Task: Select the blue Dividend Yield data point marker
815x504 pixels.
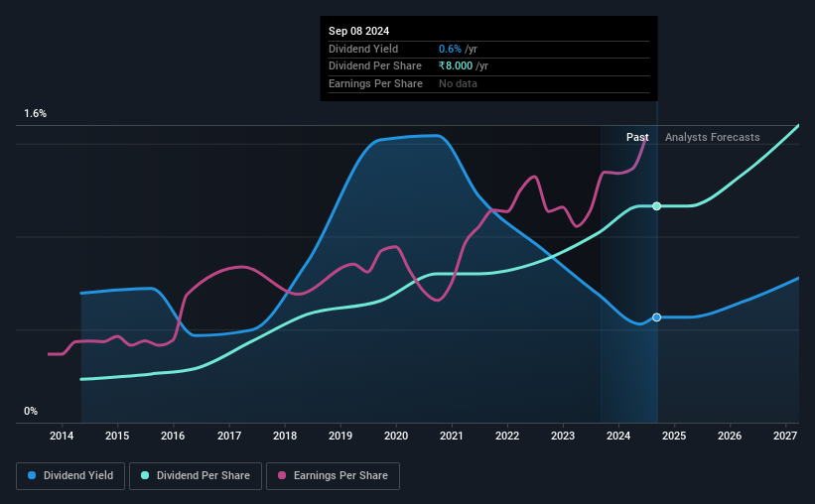Action: (x=657, y=317)
